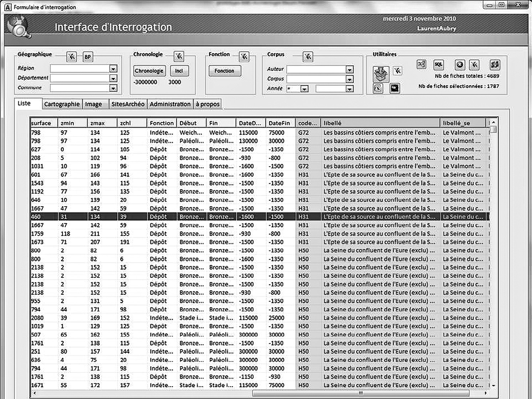The image size is (532, 399).
Task: Click the Chronologie start value '-3000000'
Action: coord(145,82)
